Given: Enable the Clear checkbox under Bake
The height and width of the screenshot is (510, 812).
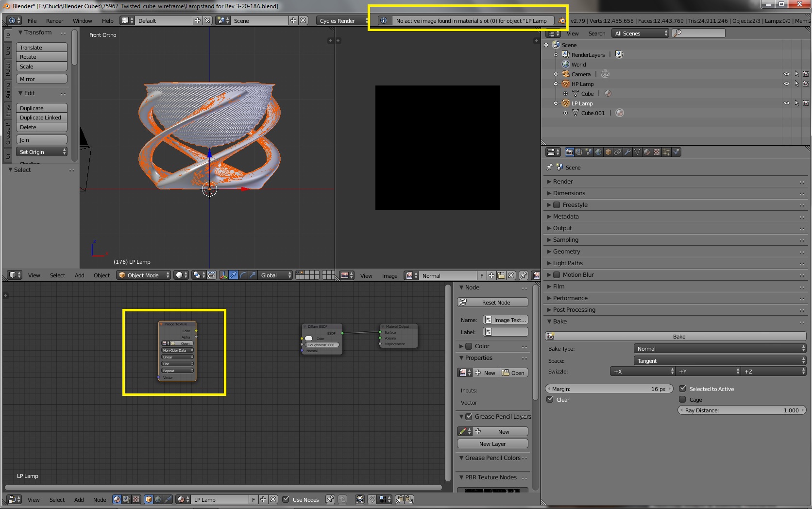Looking at the screenshot, I should pos(550,399).
